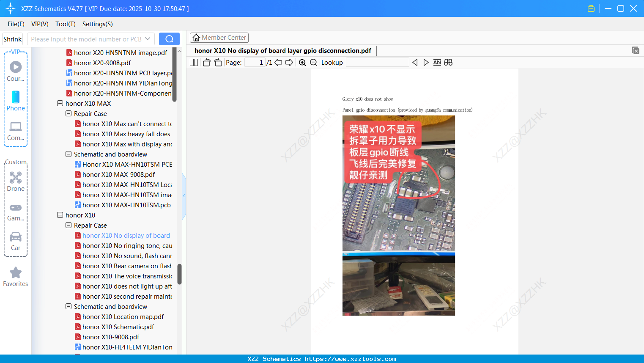
Task: Open honor X10 does not light up case
Action: pyautogui.click(x=123, y=286)
